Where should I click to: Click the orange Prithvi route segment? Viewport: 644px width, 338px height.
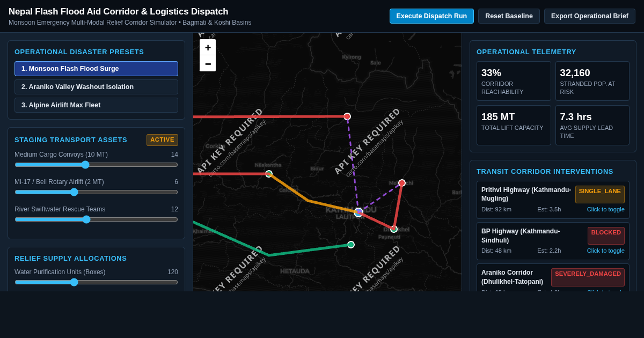tap(309, 200)
